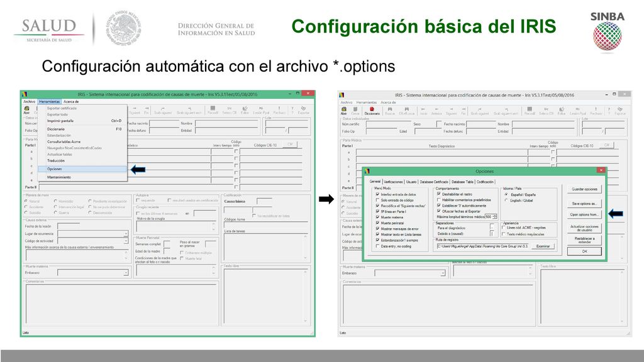The height and width of the screenshot is (362, 644).
Task: Click Grab siguiente rech icon behind Opciones dialog
Action: click(506, 111)
